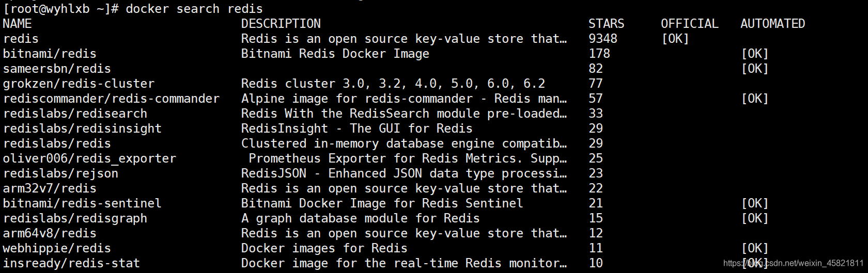The width and height of the screenshot is (868, 273).
Task: Click the 9348 stars value
Action: [603, 39]
